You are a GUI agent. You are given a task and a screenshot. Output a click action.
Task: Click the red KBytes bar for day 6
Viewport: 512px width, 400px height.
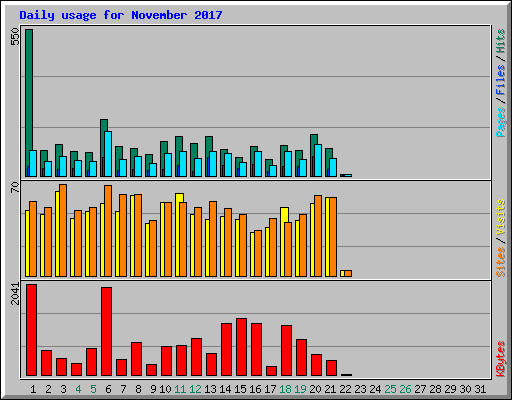106,332
